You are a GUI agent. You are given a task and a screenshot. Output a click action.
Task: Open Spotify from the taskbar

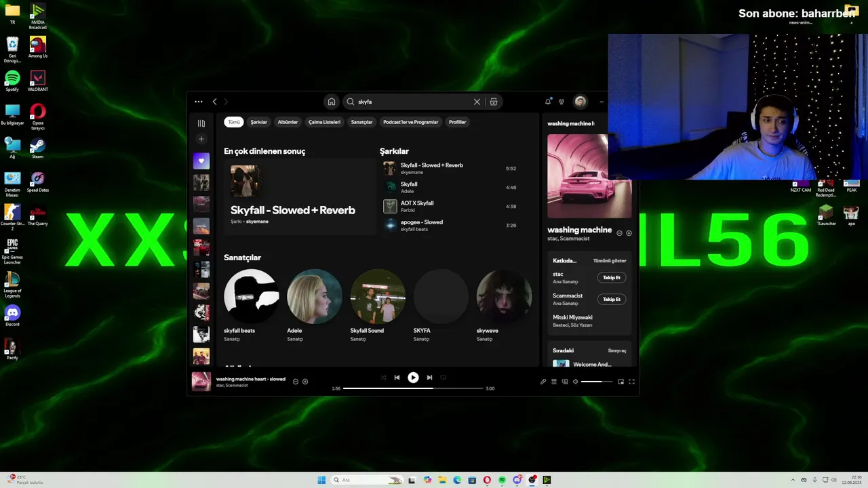click(502, 480)
